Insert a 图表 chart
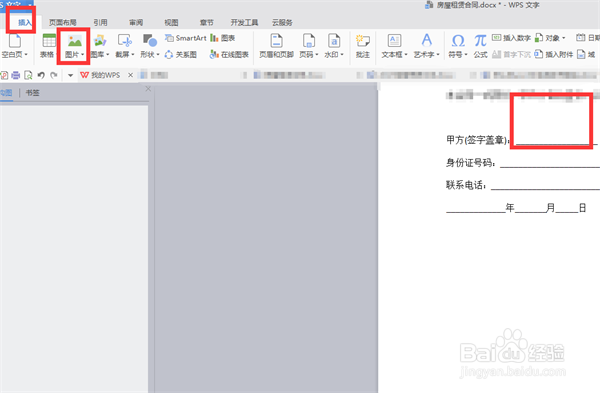 pyautogui.click(x=222, y=38)
